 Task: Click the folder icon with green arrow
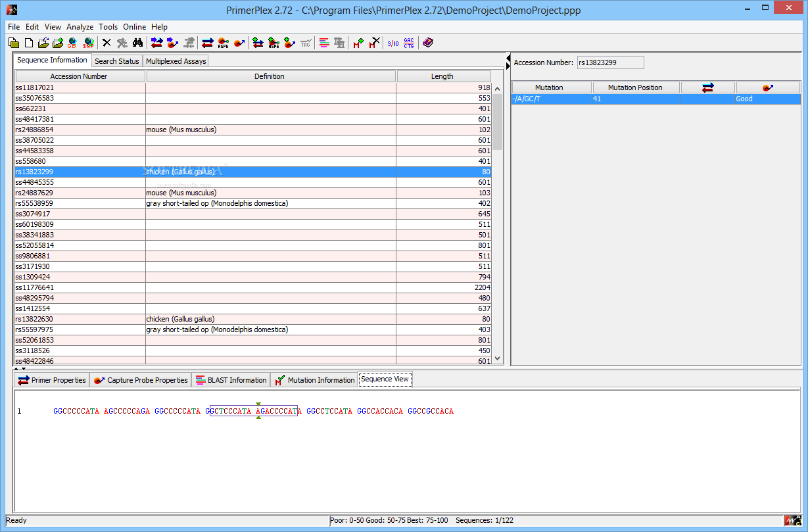(x=58, y=43)
